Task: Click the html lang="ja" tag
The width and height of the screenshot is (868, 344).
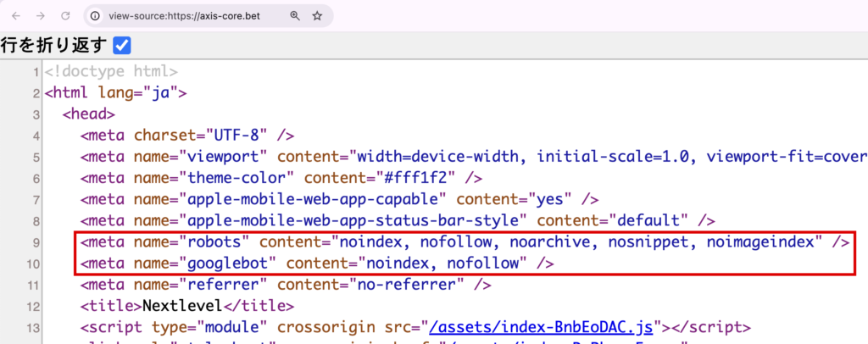Action: click(x=115, y=93)
